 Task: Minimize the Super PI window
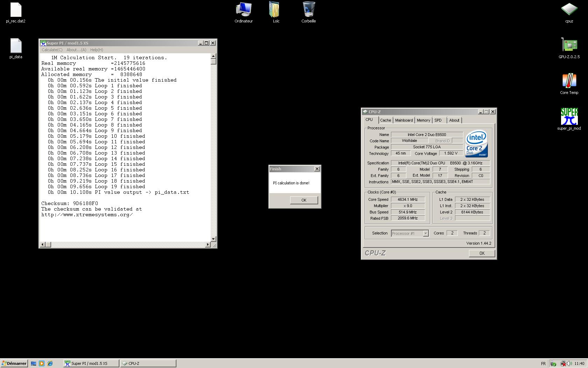click(201, 43)
